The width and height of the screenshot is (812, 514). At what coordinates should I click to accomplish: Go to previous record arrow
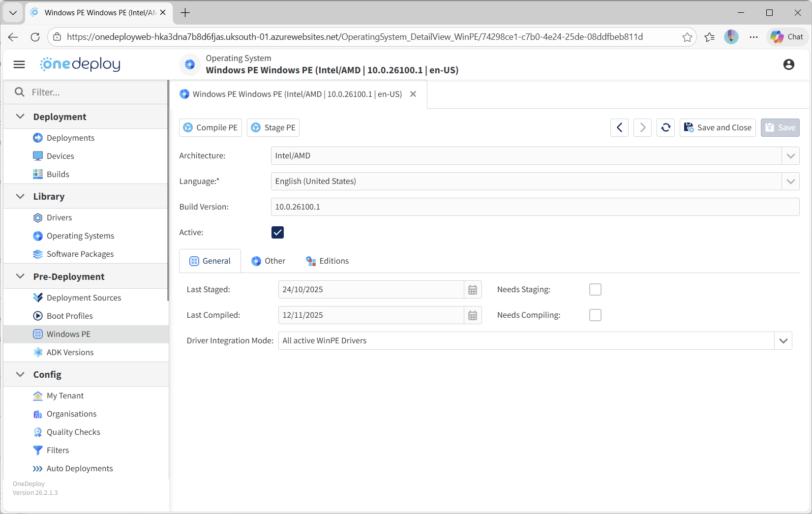619,127
